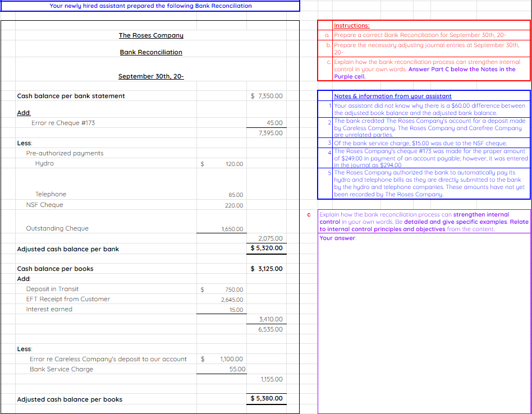Select the $7,350.00 bank statement balance
The height and width of the screenshot is (414, 532).
pyautogui.click(x=267, y=96)
